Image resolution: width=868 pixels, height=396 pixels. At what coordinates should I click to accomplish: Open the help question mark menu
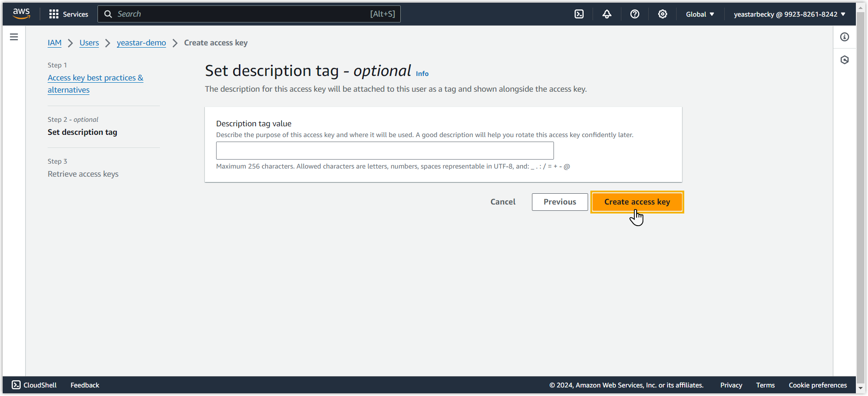634,14
